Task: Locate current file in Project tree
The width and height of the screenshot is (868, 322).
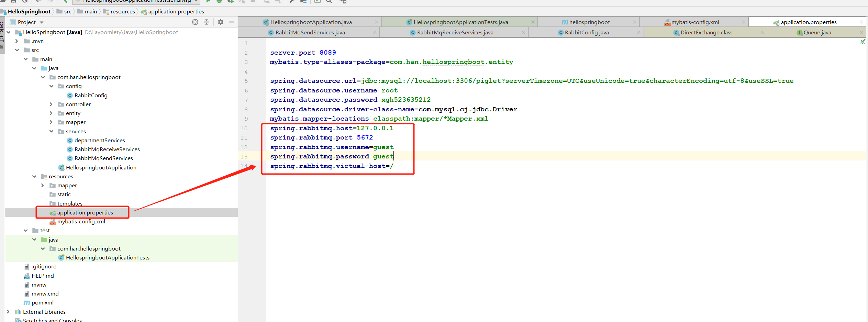Action: 195,22
